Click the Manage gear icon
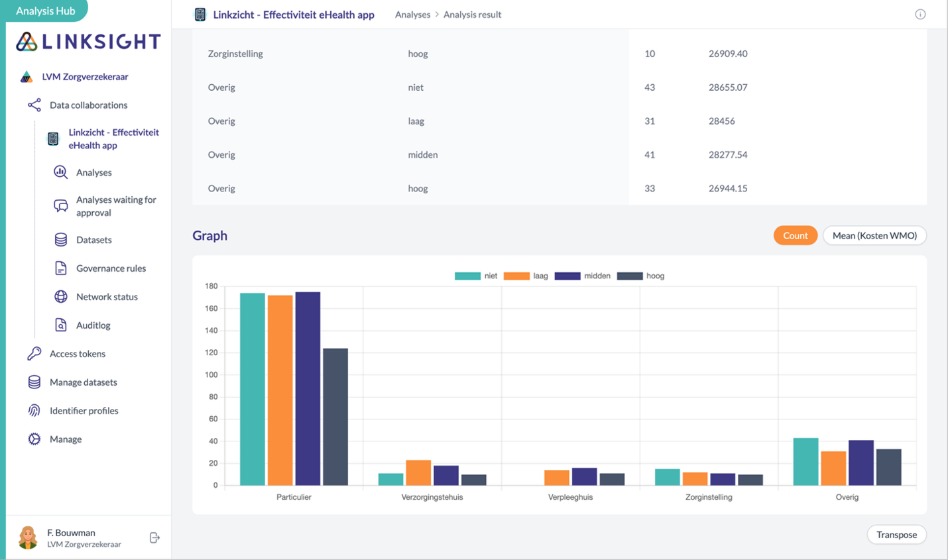This screenshot has width=948, height=560. point(34,439)
